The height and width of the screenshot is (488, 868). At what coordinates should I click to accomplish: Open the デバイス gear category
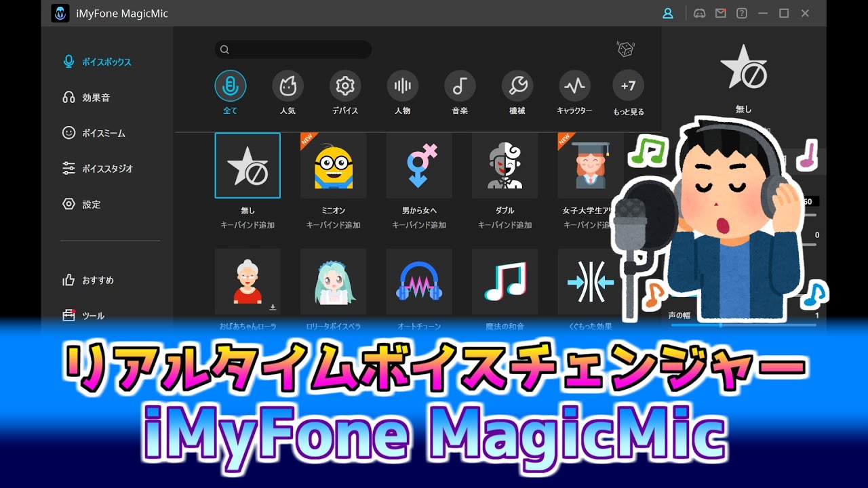345,86
